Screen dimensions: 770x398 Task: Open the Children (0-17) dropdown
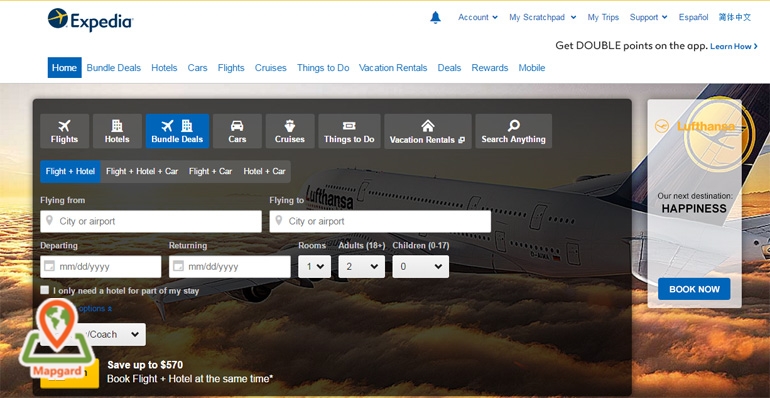pyautogui.click(x=421, y=266)
